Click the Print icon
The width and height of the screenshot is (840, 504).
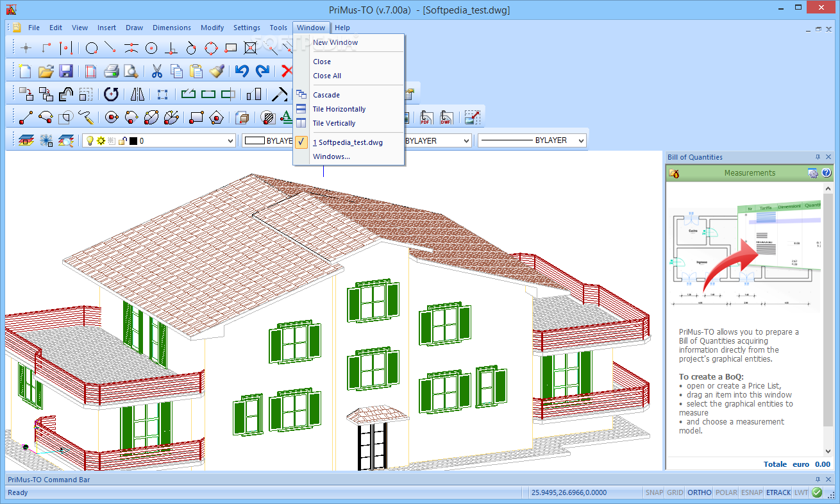coord(111,71)
